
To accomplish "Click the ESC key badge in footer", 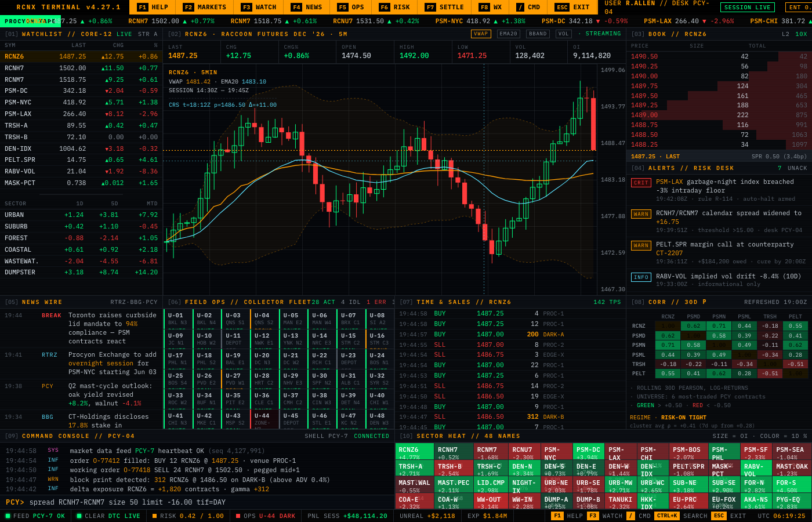I will [719, 516].
